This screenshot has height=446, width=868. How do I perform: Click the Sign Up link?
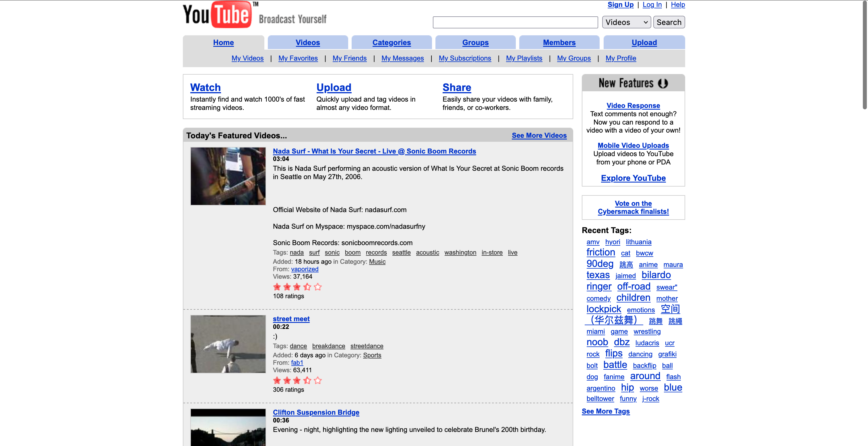(620, 5)
